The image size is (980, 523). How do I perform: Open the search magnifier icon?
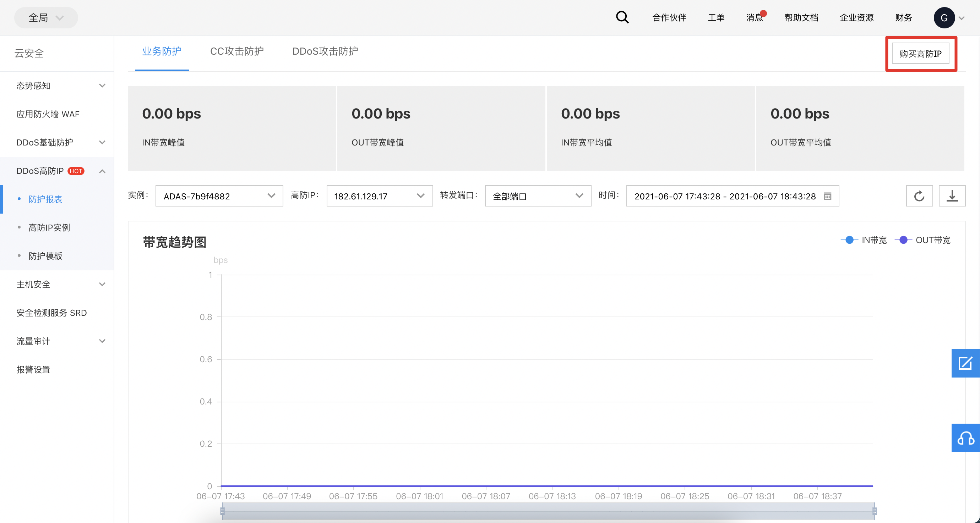622,17
